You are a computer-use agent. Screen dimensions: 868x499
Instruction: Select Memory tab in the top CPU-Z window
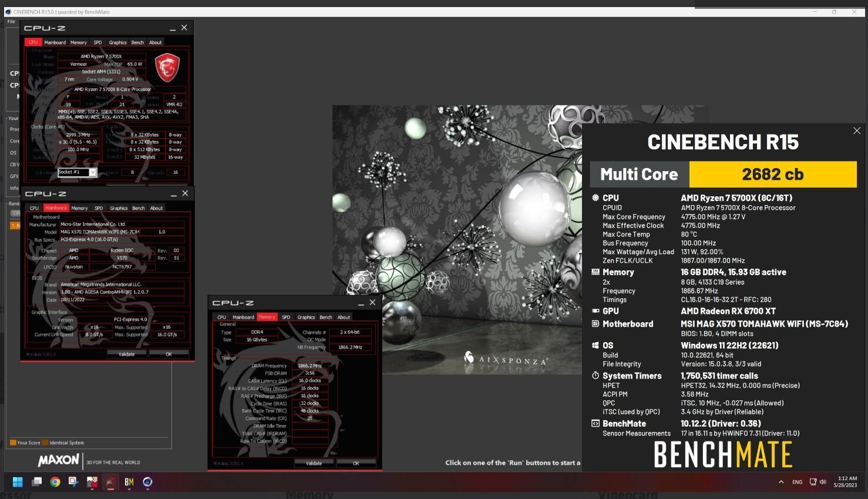[79, 42]
